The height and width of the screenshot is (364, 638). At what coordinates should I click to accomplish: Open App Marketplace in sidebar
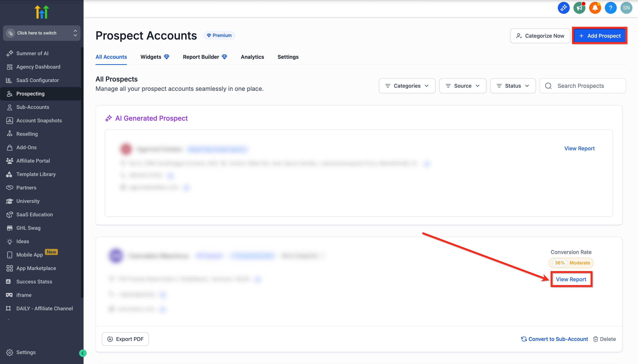[36, 268]
